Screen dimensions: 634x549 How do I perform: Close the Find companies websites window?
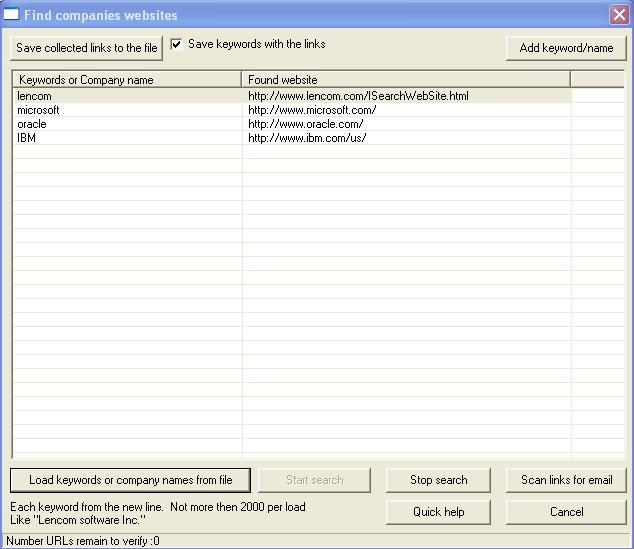point(619,15)
